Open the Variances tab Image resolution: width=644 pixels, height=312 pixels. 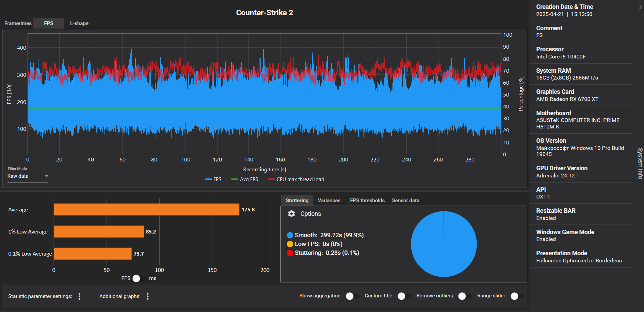329,201
